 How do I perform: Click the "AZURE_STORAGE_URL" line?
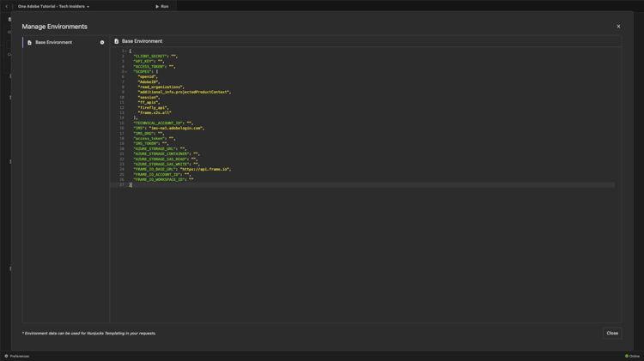point(160,149)
